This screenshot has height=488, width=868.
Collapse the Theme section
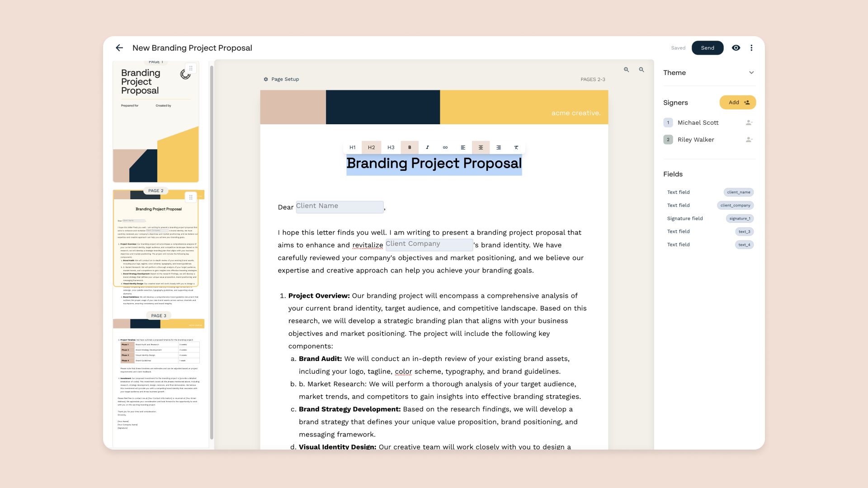coord(752,72)
